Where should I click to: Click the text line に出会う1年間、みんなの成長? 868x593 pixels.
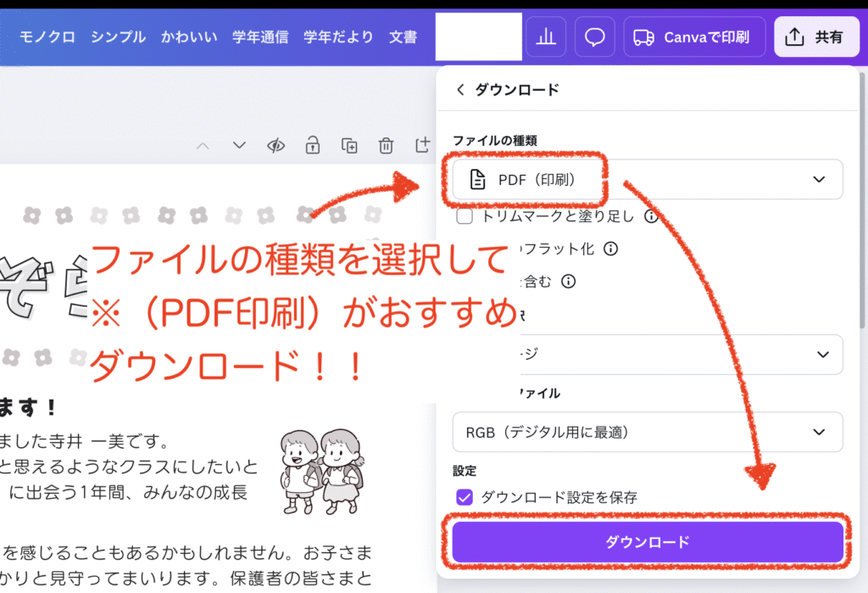pos(128,492)
